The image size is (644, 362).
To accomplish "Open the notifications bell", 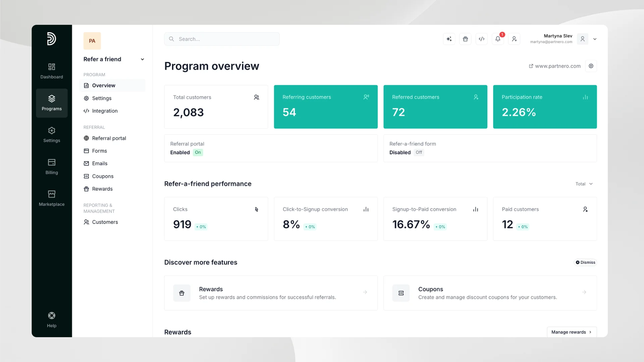I will click(x=498, y=39).
